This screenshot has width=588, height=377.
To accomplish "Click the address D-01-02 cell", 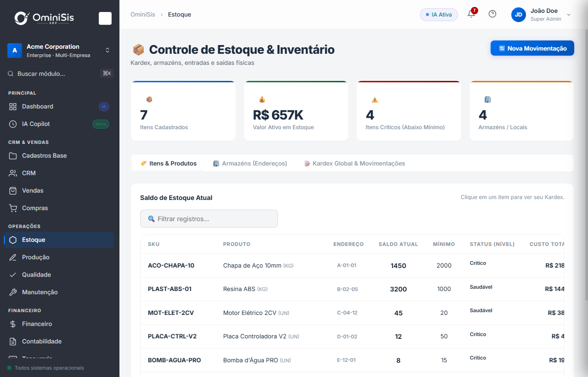I will click(x=347, y=337).
